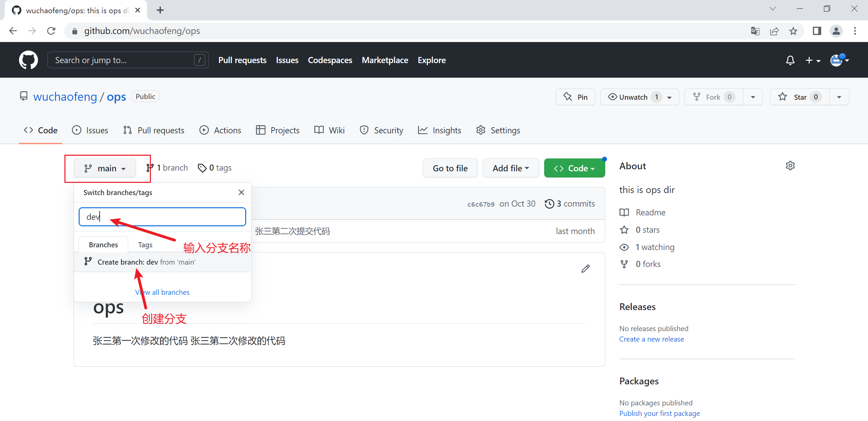Expand the Star lists dropdown arrow
This screenshot has width=868, height=421.
[839, 97]
